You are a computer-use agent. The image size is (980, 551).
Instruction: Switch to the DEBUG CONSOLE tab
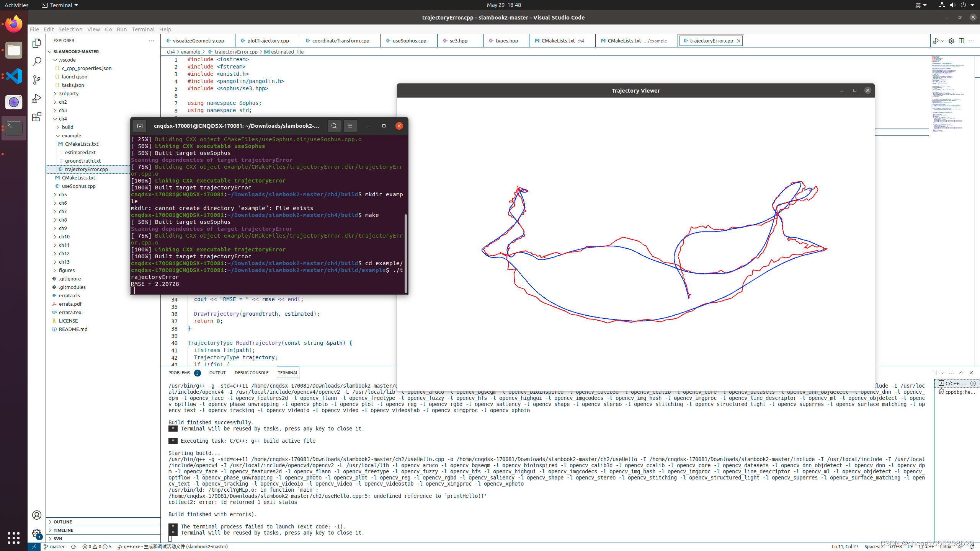(252, 372)
